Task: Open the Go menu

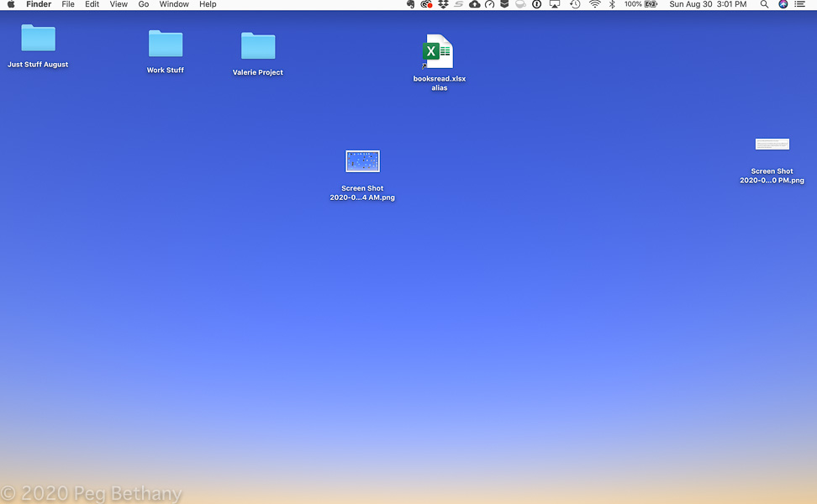Action: [143, 4]
